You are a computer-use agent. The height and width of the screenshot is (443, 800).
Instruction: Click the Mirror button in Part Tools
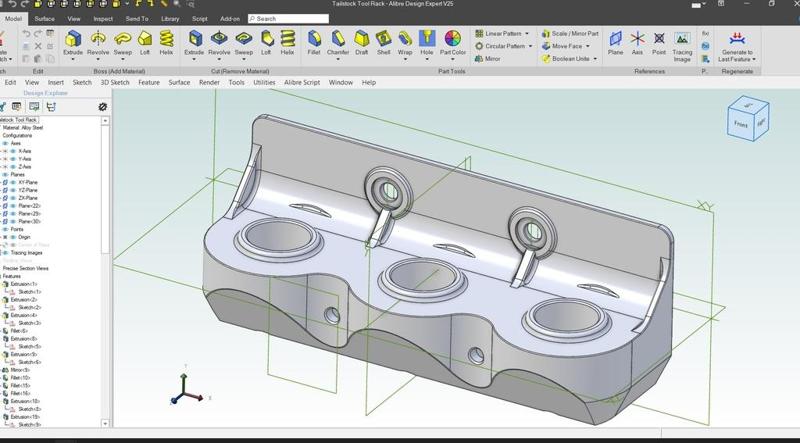(x=492, y=59)
